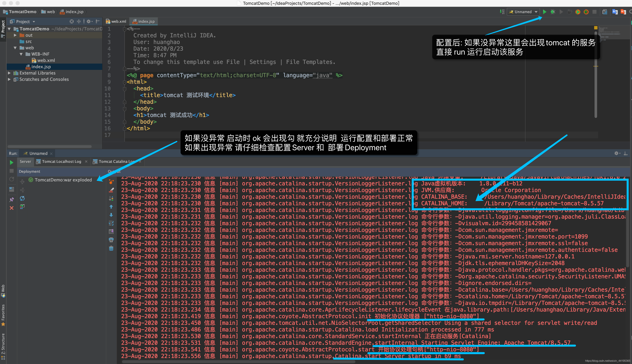Click the eraser highlighter output icon
The width and height of the screenshot is (632, 364).
point(111,190)
